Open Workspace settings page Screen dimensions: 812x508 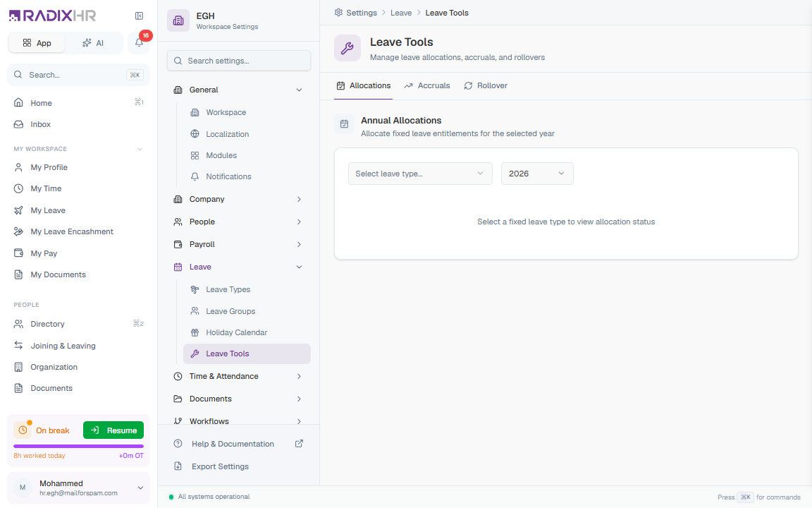coord(247,112)
